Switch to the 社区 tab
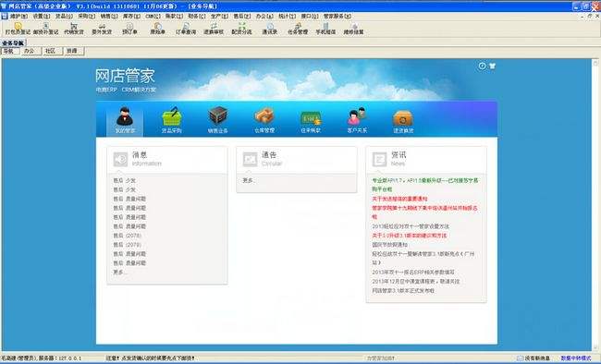601x364 pixels. click(x=52, y=51)
